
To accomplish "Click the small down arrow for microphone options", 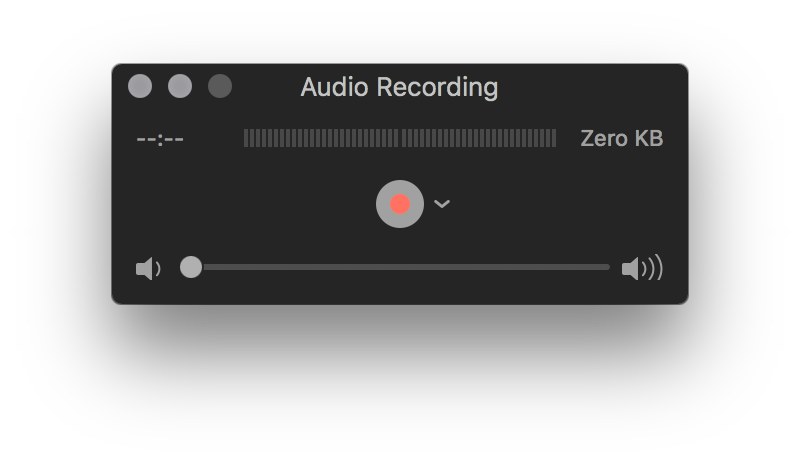I will click(442, 204).
